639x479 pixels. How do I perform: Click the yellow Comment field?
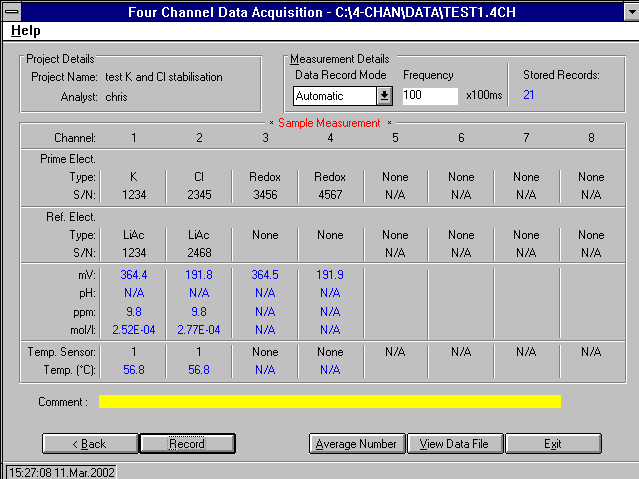(x=330, y=402)
